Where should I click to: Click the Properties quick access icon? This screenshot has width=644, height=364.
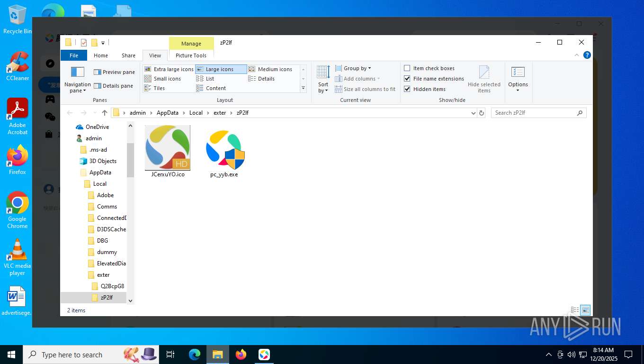pyautogui.click(x=84, y=43)
